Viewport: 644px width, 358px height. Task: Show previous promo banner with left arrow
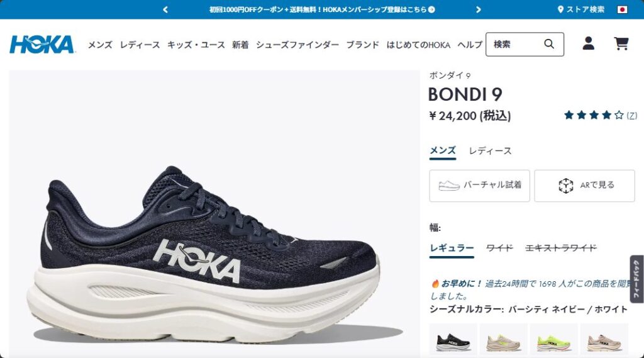click(165, 9)
